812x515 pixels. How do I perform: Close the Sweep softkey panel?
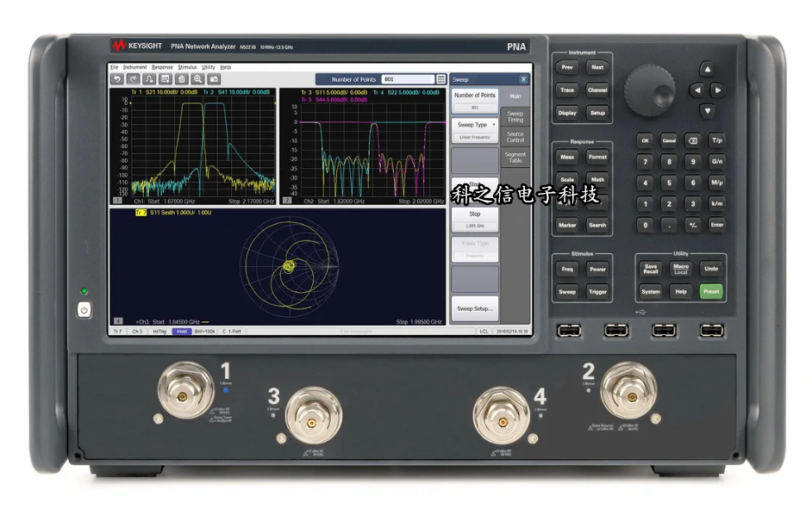pos(523,79)
